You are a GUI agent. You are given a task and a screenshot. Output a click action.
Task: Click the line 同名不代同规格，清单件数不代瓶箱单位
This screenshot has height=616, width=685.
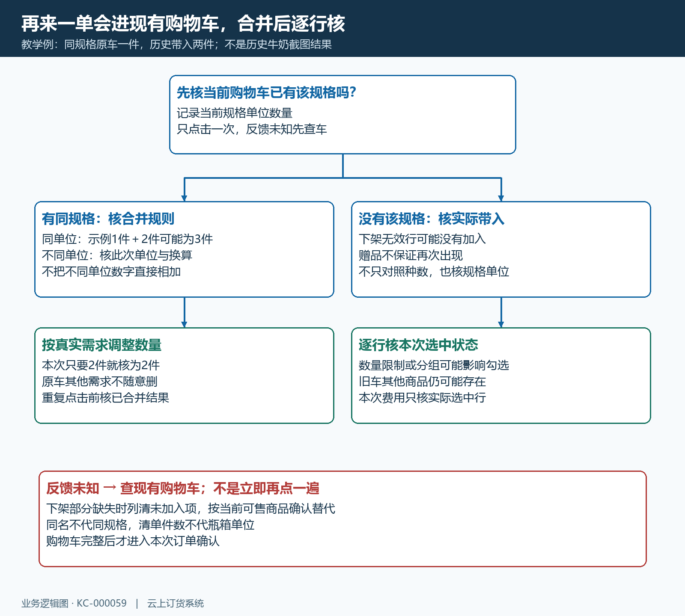(150, 525)
